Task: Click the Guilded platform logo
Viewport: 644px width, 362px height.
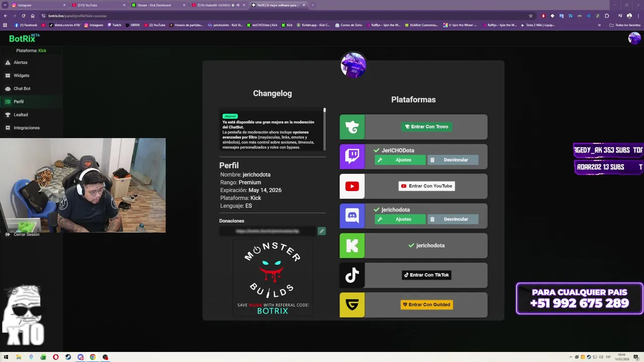Action: [352, 305]
